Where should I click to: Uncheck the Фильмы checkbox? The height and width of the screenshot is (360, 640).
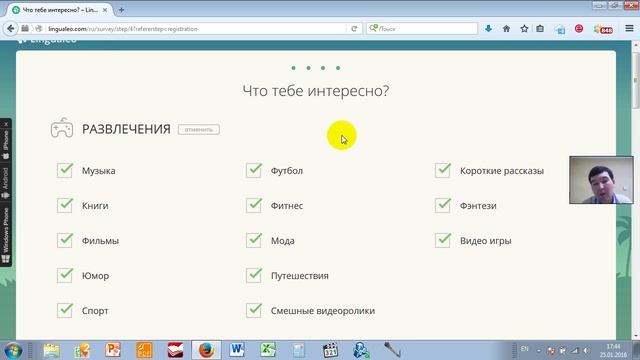[64, 240]
